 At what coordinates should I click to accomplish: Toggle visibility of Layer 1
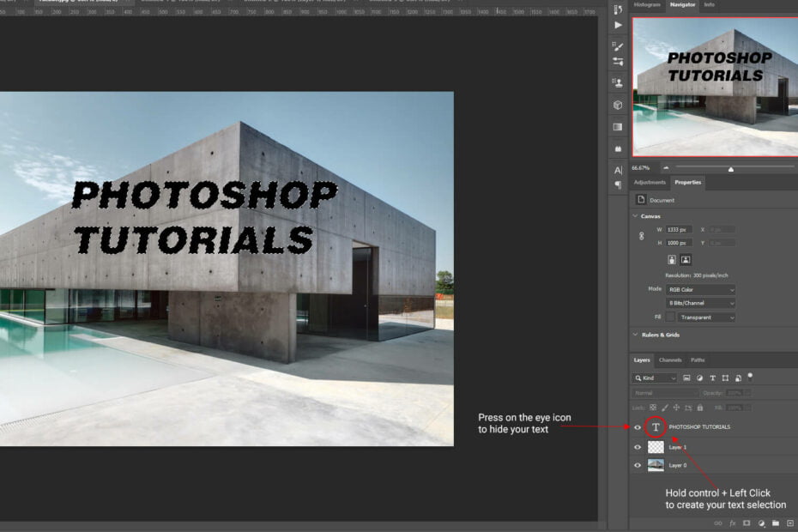pos(637,447)
